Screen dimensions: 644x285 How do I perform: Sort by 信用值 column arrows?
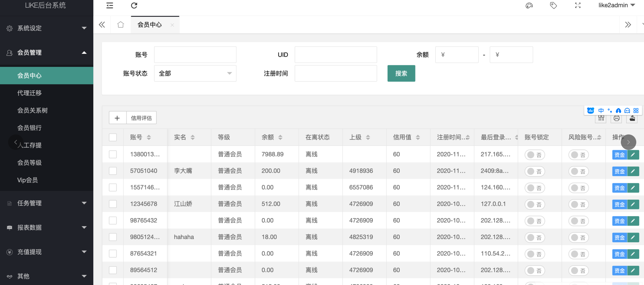418,137
